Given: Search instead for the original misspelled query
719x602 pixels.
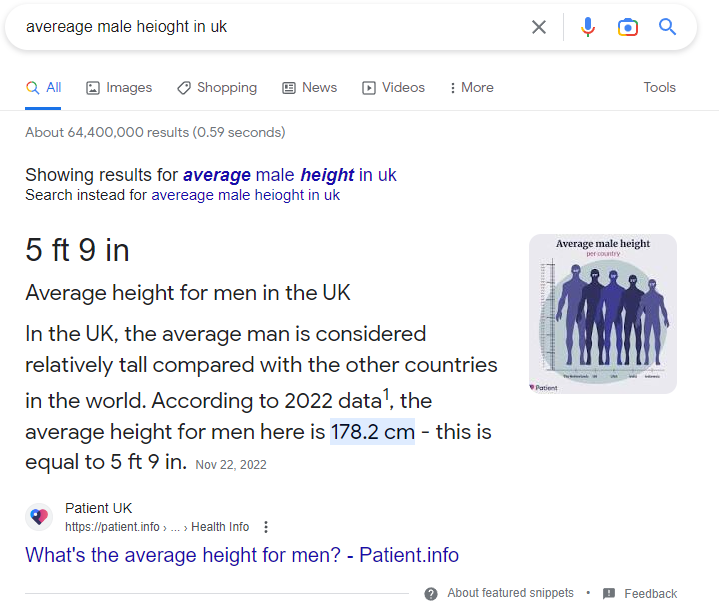Looking at the screenshot, I should pyautogui.click(x=245, y=195).
